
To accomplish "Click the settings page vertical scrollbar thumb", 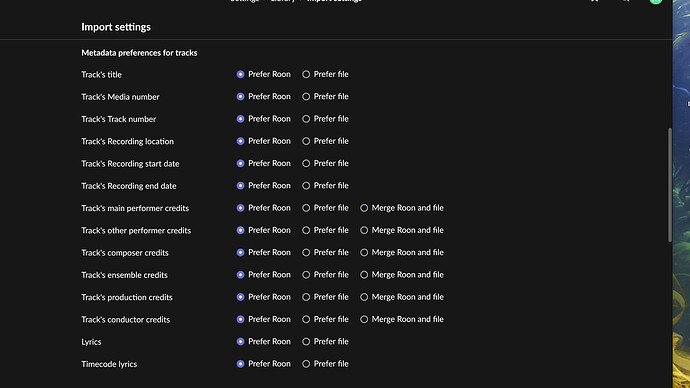I will [x=670, y=185].
